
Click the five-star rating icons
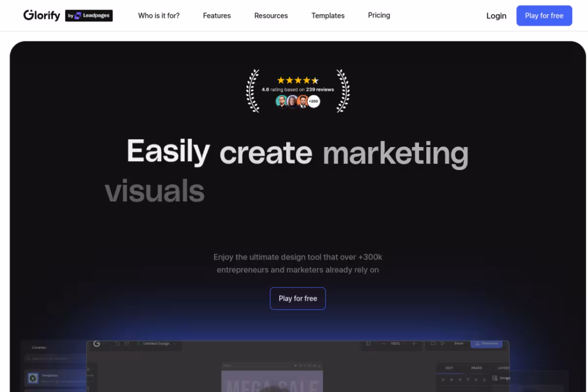tap(298, 80)
